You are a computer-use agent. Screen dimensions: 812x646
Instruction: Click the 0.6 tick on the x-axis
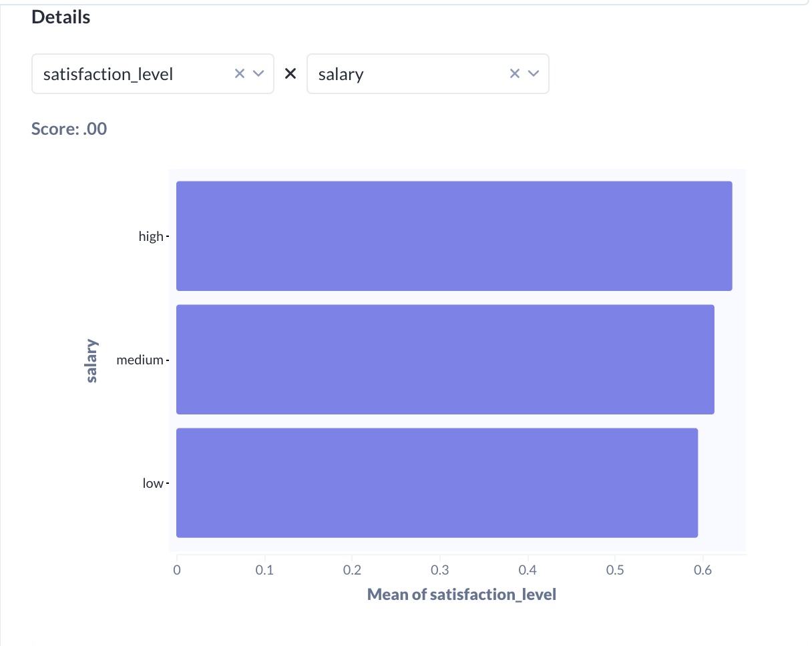pos(703,569)
